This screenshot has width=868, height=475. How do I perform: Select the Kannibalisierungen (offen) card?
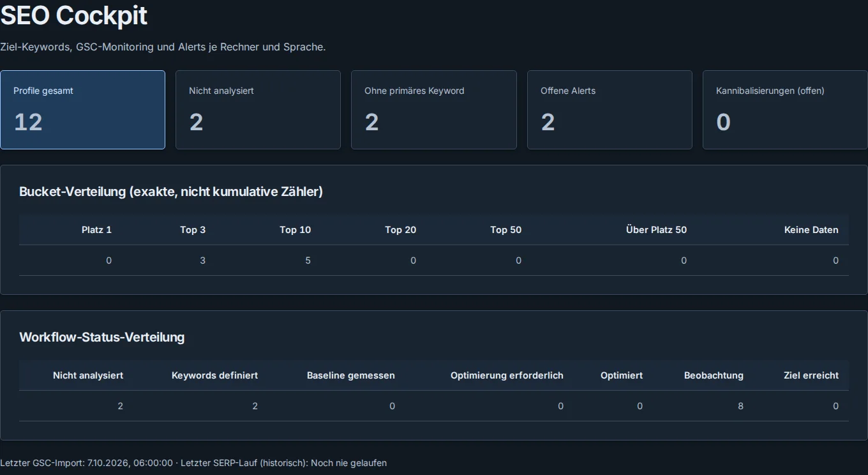click(x=785, y=110)
